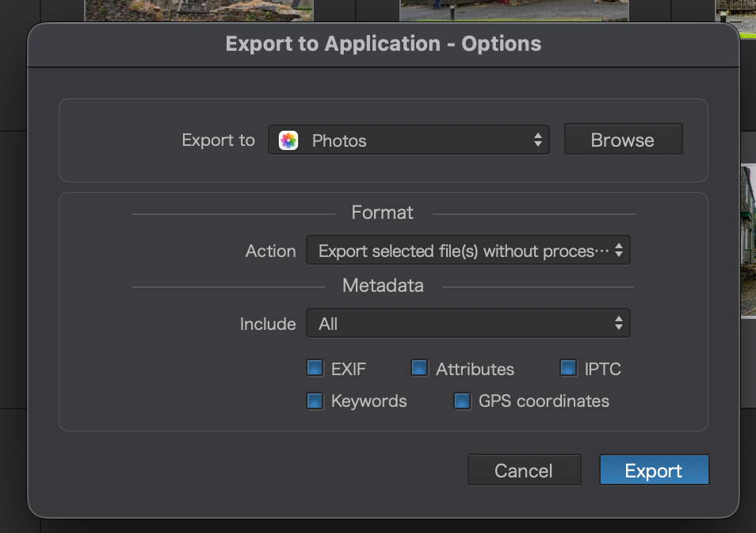This screenshot has width=756, height=533.
Task: Toggle the Keywords checkbox
Action: 315,401
